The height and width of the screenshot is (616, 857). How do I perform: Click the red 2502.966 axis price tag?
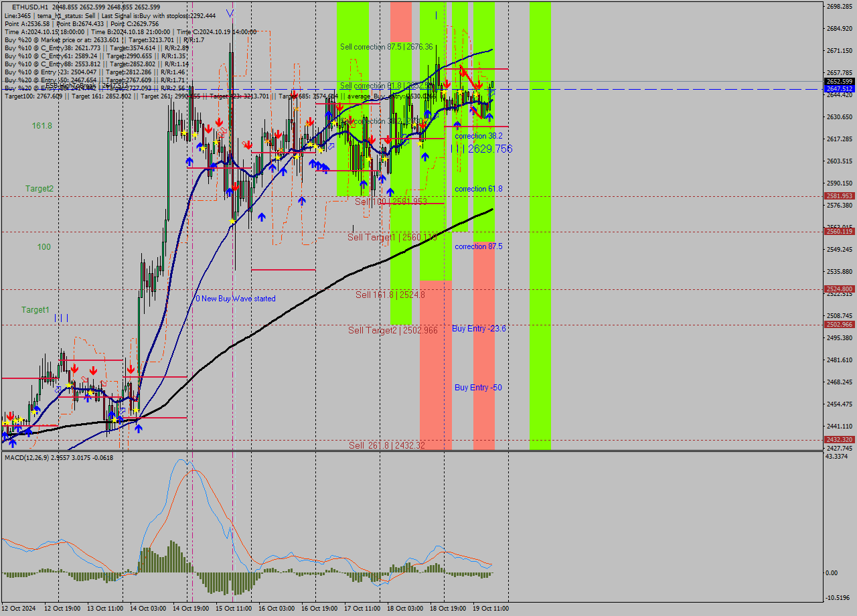click(839, 325)
